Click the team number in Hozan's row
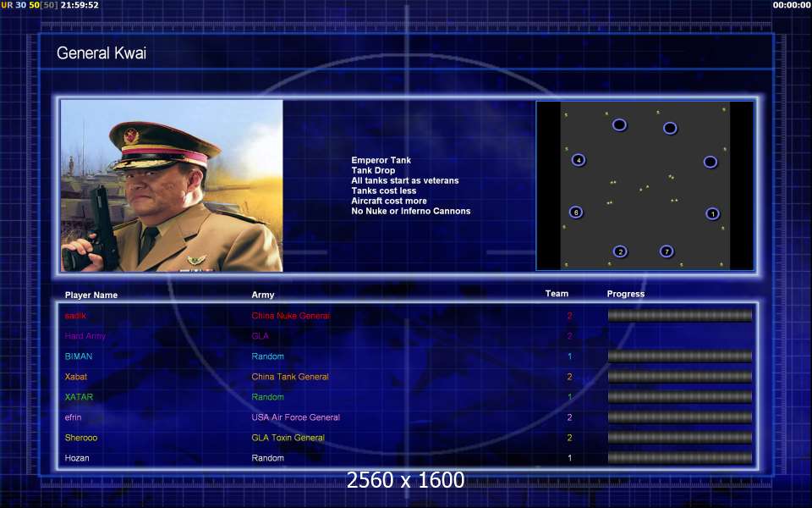The height and width of the screenshot is (508, 812). click(569, 458)
